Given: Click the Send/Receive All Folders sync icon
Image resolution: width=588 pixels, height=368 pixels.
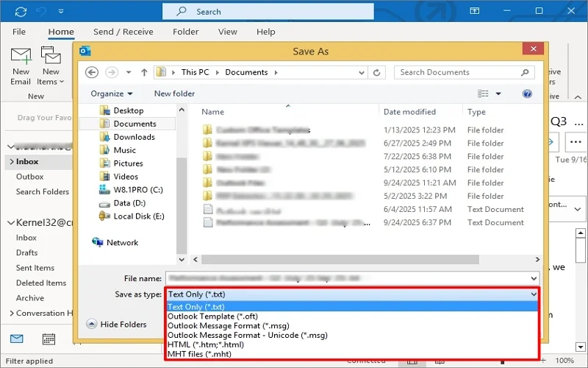Looking at the screenshot, I should coord(21,11).
